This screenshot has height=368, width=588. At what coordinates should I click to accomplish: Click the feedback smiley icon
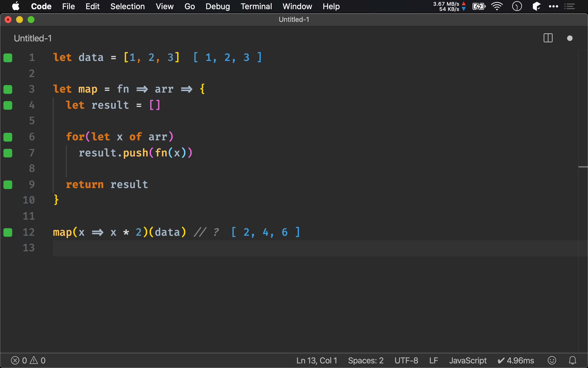552,361
